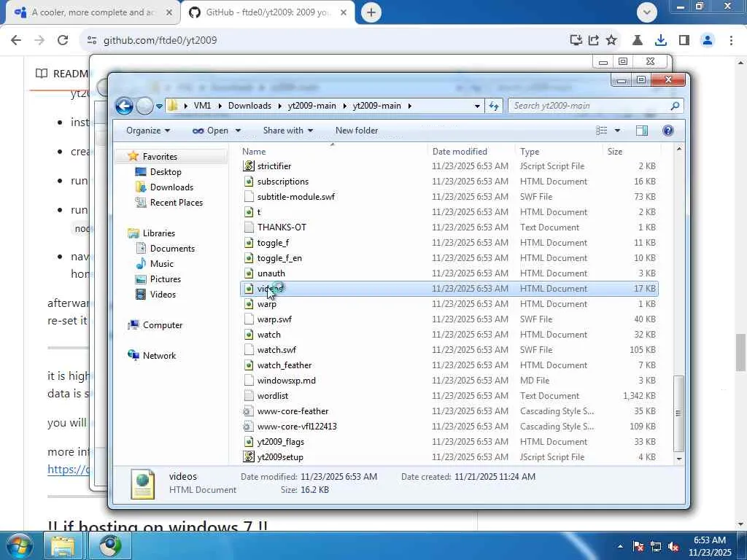The image size is (747, 560).
Task: Refresh the yt2009-main folder view
Action: pos(494,106)
